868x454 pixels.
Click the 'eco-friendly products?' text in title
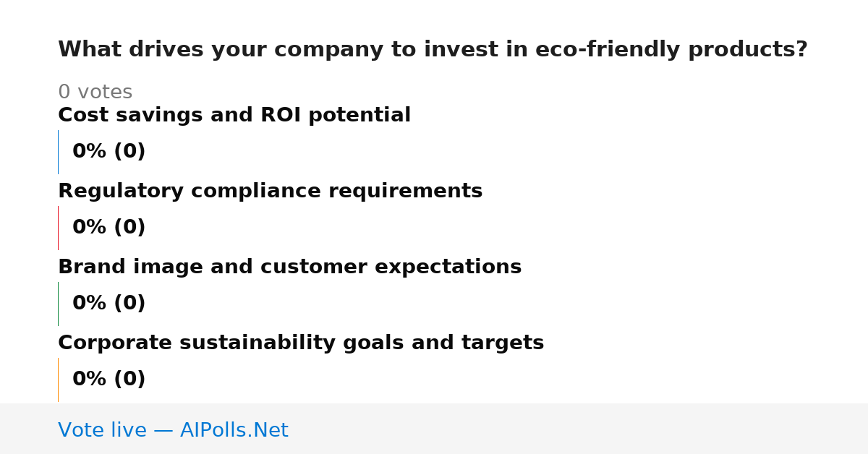[671, 50]
